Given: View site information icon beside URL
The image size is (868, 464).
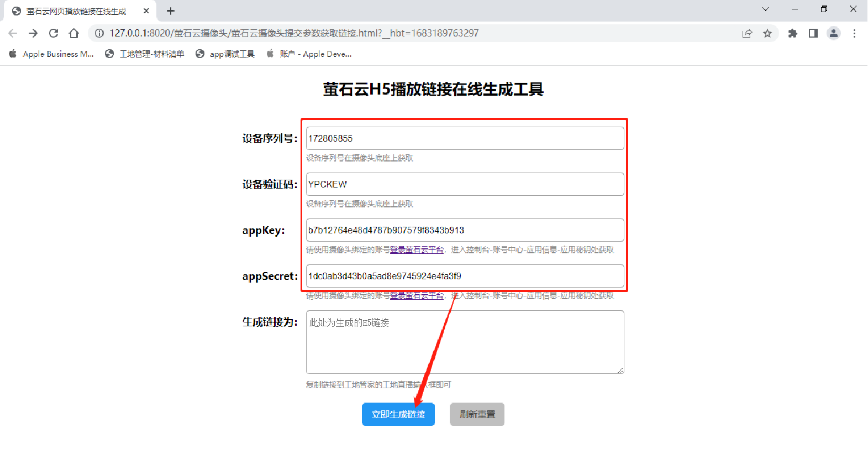Looking at the screenshot, I should point(99,33).
